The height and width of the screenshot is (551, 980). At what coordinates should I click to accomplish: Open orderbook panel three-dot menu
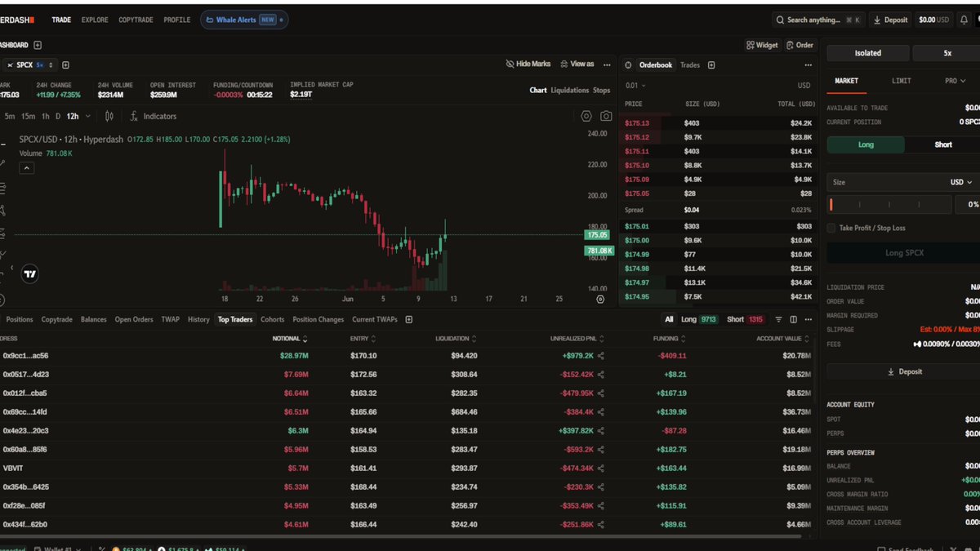tap(808, 65)
